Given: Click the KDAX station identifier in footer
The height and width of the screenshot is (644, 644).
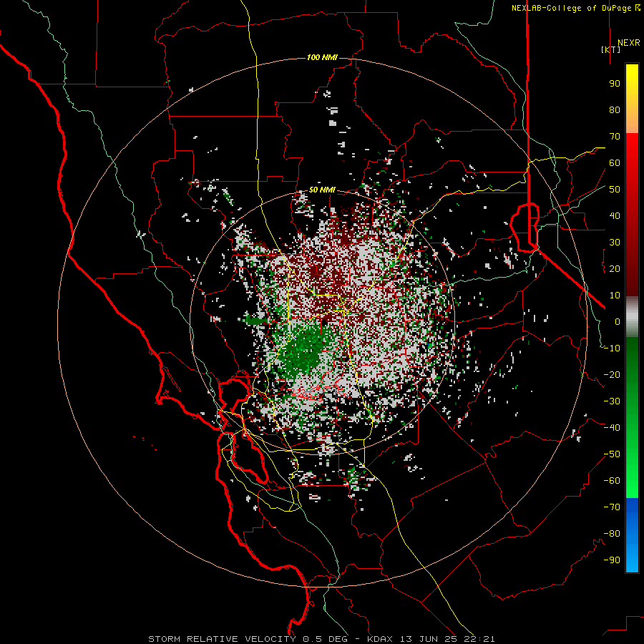Looking at the screenshot, I should 380,639.
